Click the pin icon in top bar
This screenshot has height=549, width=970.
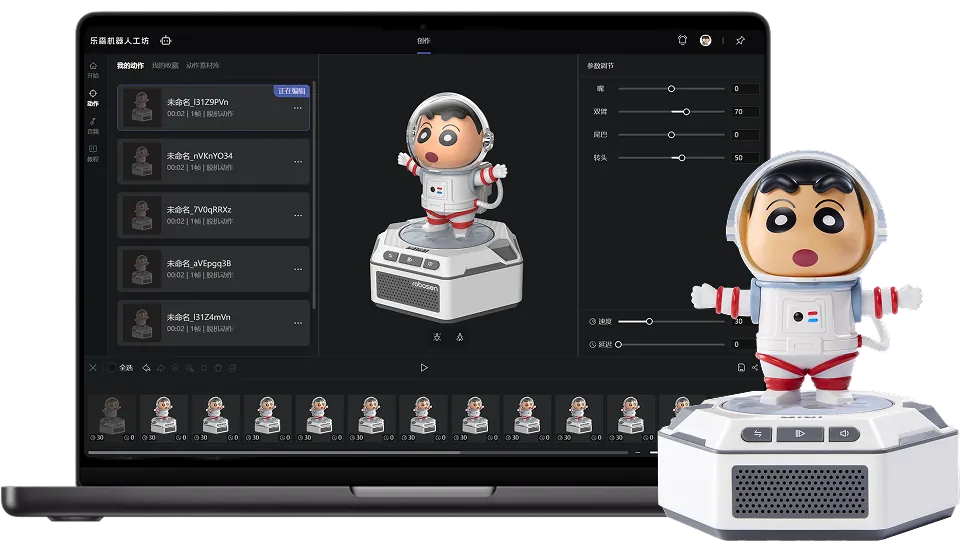[x=740, y=41]
